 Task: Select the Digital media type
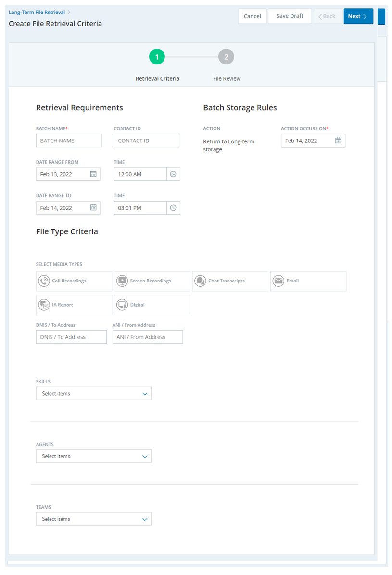152,305
